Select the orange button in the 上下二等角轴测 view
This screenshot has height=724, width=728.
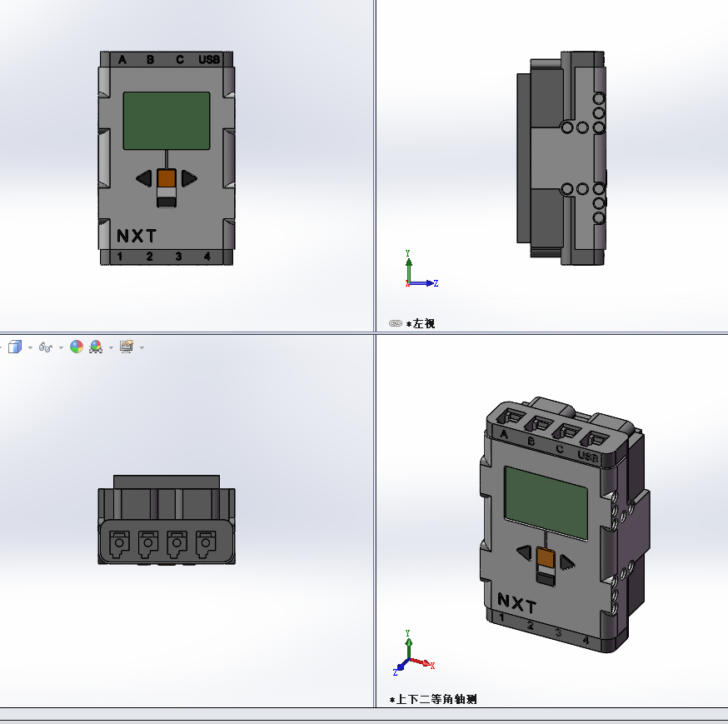546,557
